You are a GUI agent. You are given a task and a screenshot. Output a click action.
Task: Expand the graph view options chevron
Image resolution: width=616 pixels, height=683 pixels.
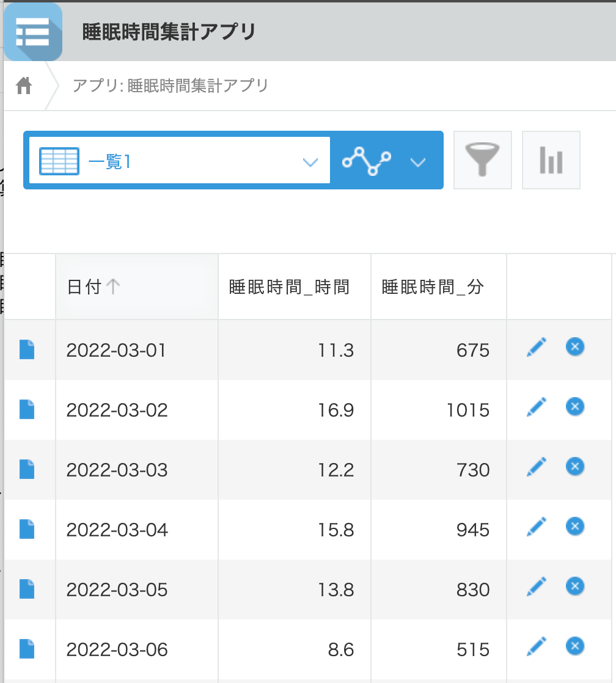pos(417,162)
